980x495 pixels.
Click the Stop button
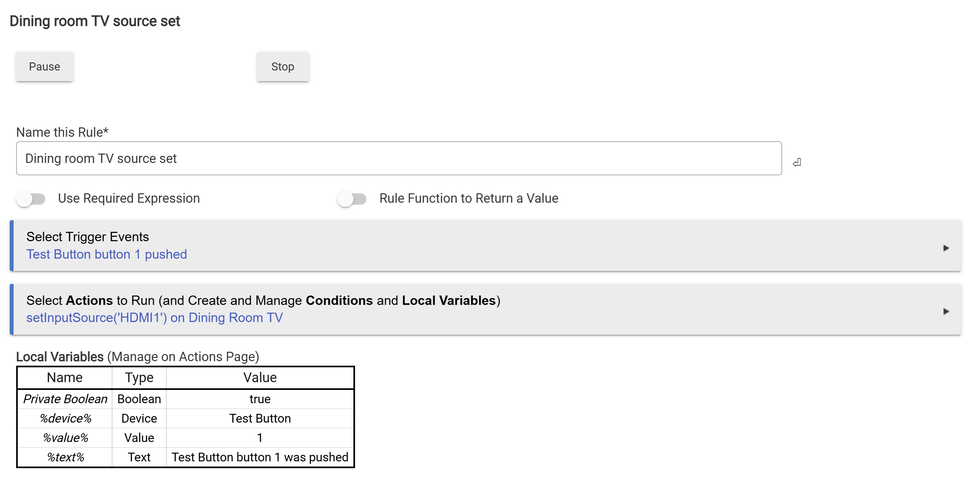point(282,67)
